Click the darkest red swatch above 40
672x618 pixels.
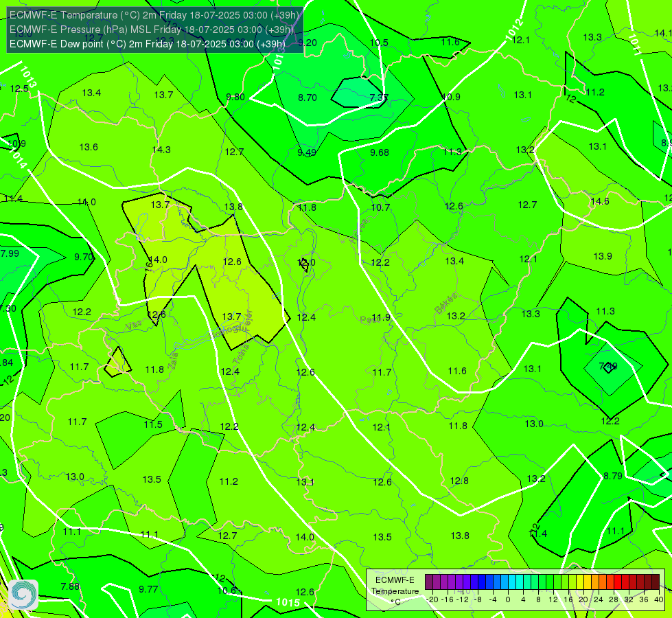656,582
